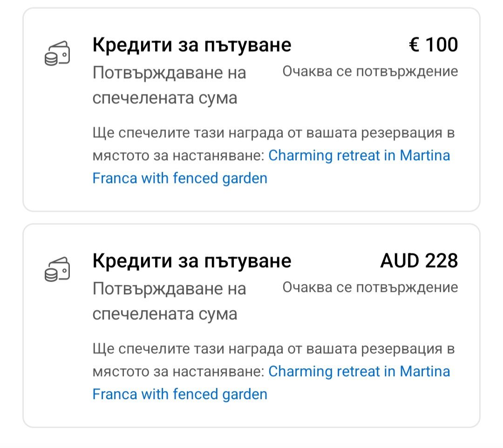Tap the AUD 228 travel credits card
The width and height of the screenshot is (503, 448).
coord(251,326)
